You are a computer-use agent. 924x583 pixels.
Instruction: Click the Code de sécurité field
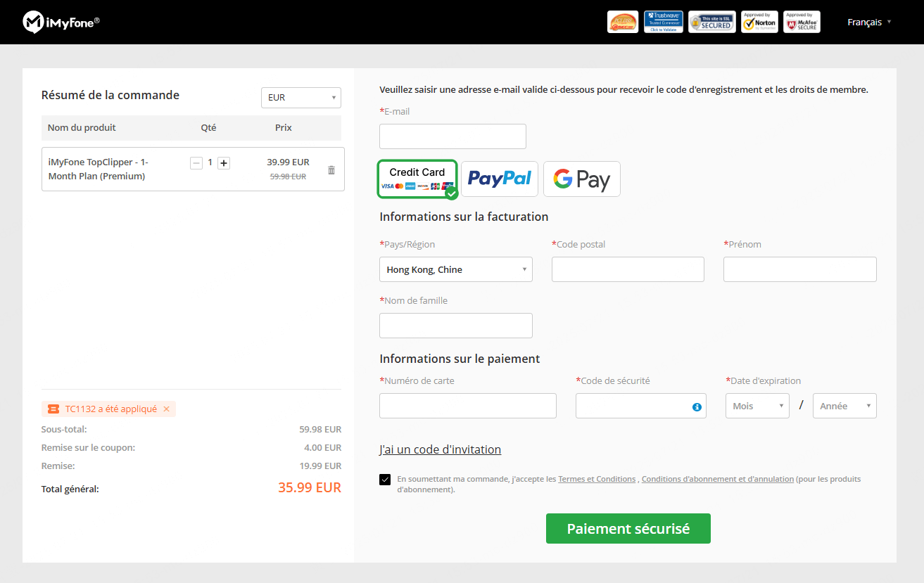tap(641, 406)
